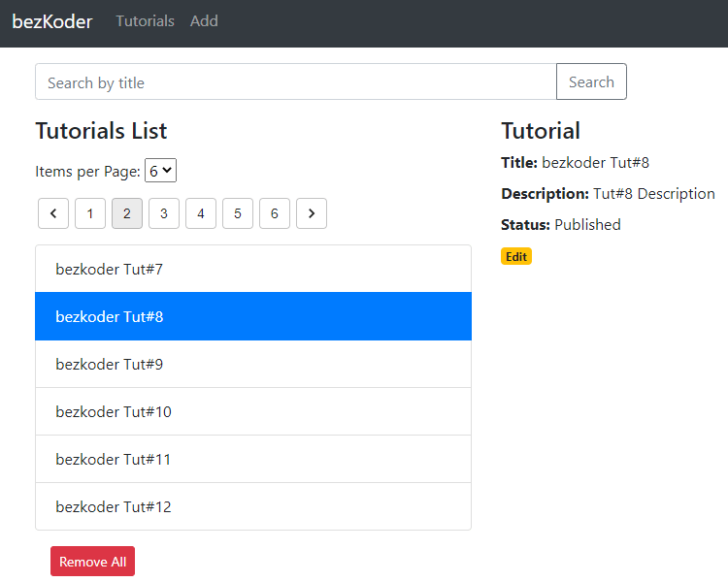Image resolution: width=728 pixels, height=582 pixels.
Task: Select highlighted bezkoder Tut#8 row
Action: click(253, 316)
